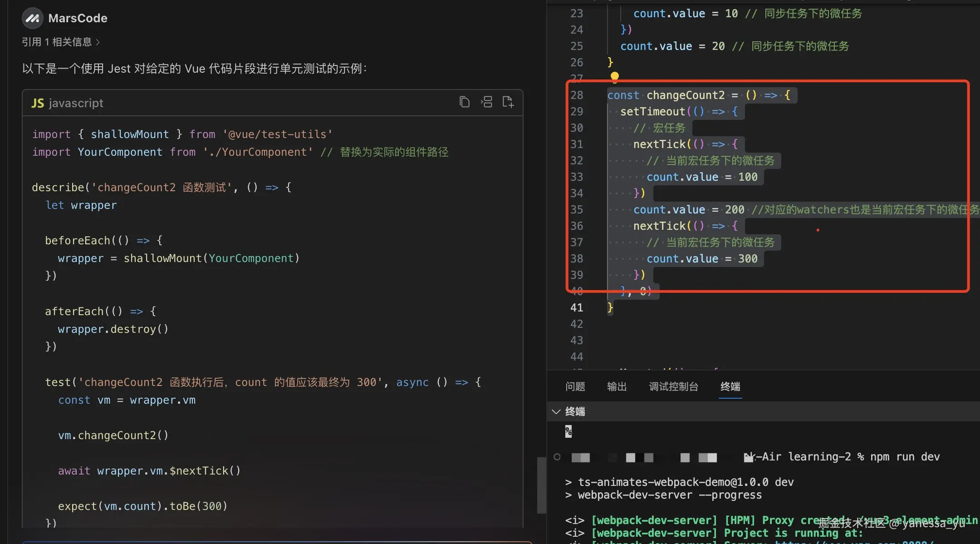Screen dimensions: 980x544
Task: Collapse the 终端 section chevron
Action: (556, 411)
